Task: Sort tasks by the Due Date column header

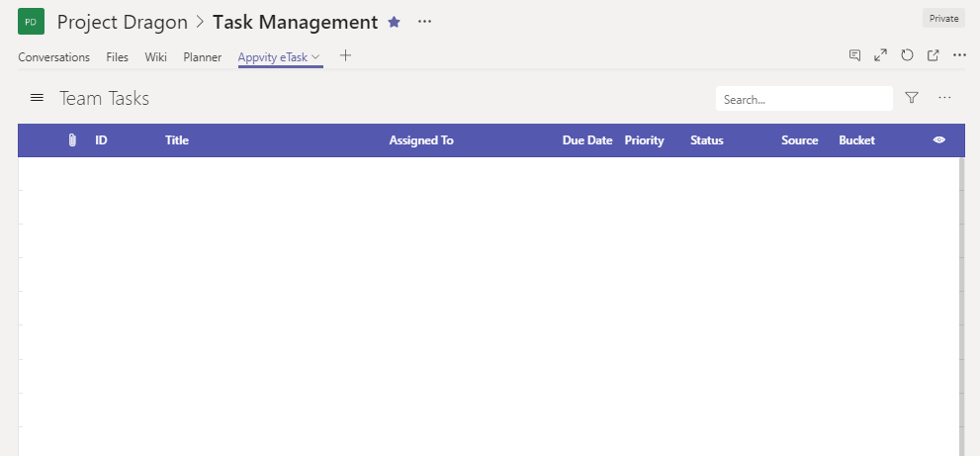Action: tap(586, 140)
